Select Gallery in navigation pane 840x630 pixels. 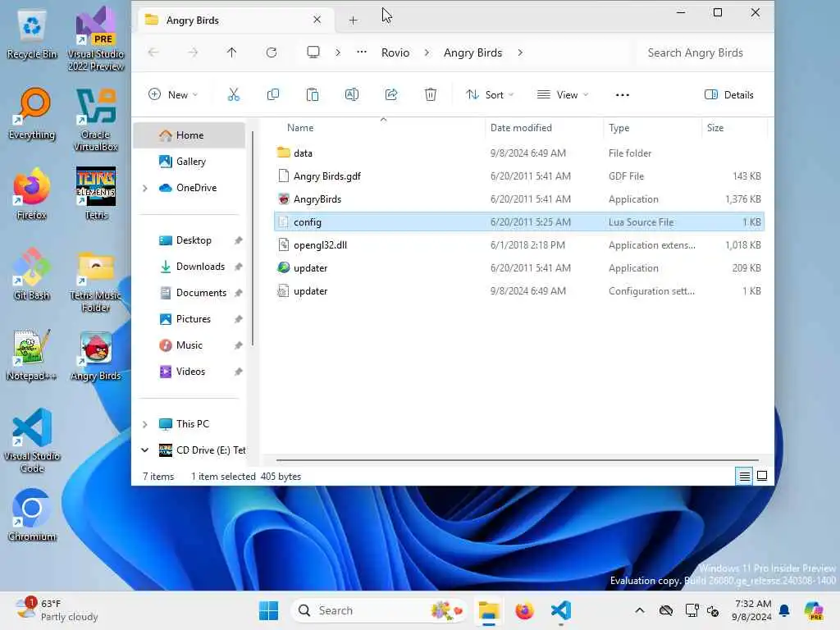click(x=189, y=162)
